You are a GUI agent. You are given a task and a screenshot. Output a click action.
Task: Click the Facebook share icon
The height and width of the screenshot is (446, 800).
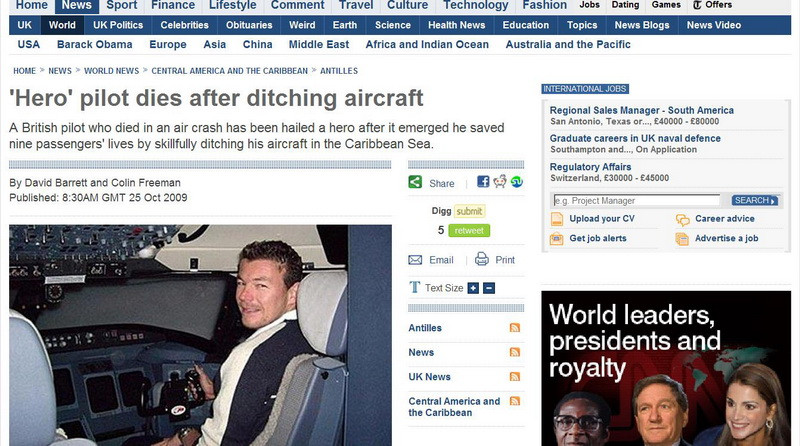click(x=483, y=182)
